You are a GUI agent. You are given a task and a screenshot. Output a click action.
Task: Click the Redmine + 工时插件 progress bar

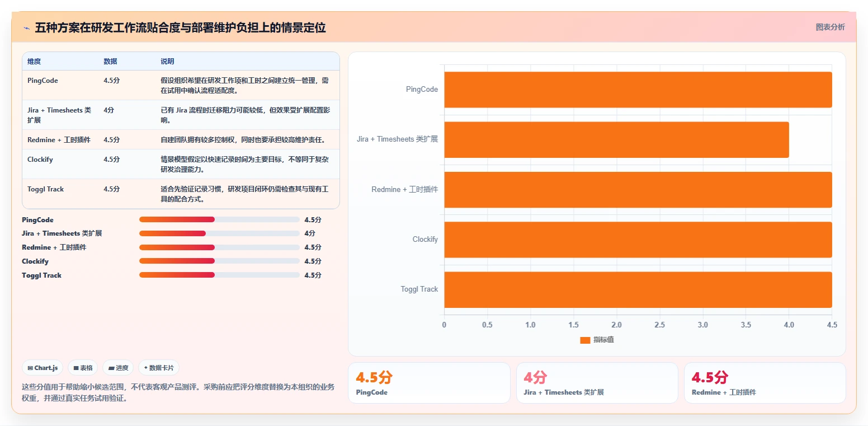[x=219, y=247]
